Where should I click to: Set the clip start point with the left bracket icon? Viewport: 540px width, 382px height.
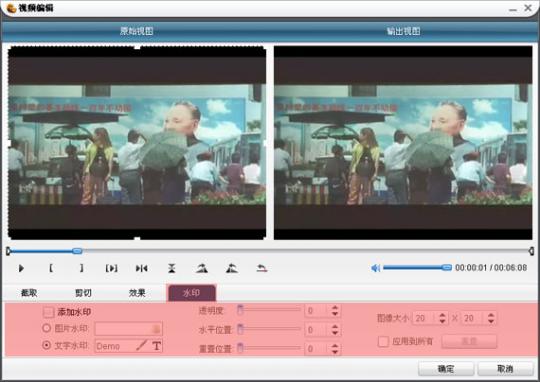[51, 268]
